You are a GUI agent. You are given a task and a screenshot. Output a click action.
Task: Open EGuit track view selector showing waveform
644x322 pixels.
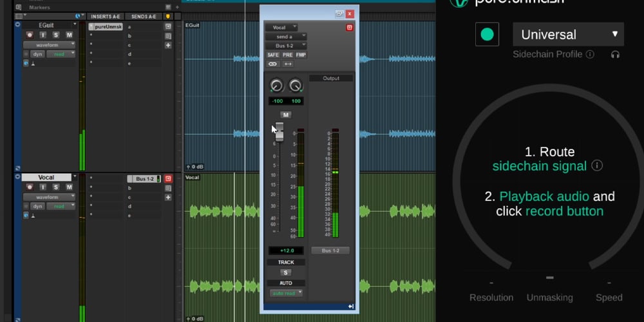pyautogui.click(x=50, y=45)
